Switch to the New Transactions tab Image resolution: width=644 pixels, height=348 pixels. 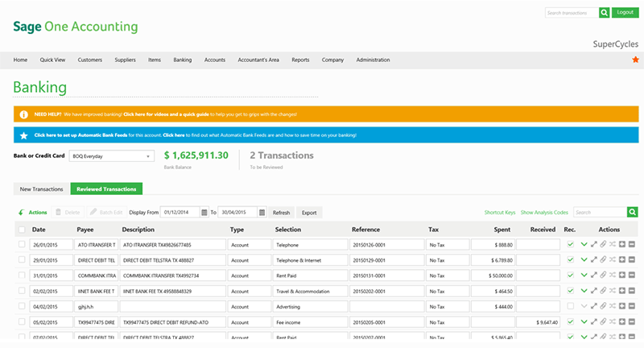coord(42,189)
